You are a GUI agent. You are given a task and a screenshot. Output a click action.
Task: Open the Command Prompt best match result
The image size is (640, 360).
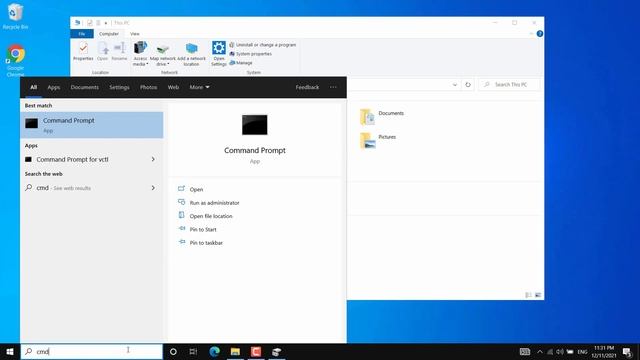92,125
